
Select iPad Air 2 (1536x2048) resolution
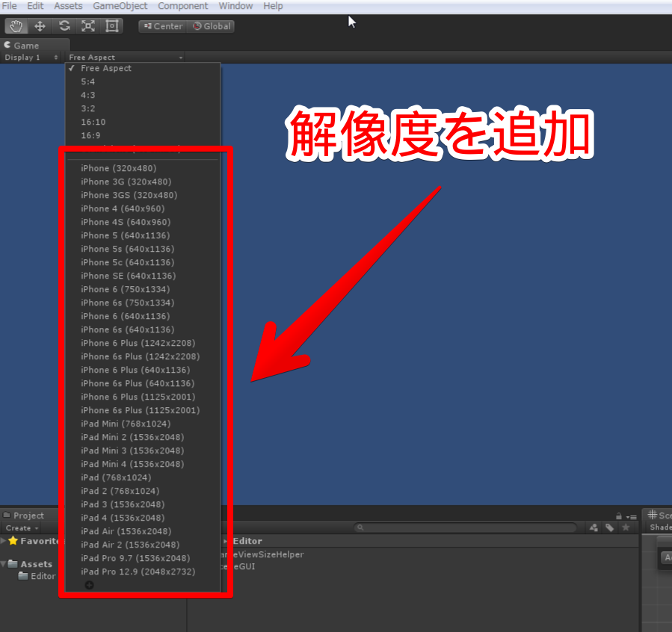(143, 545)
